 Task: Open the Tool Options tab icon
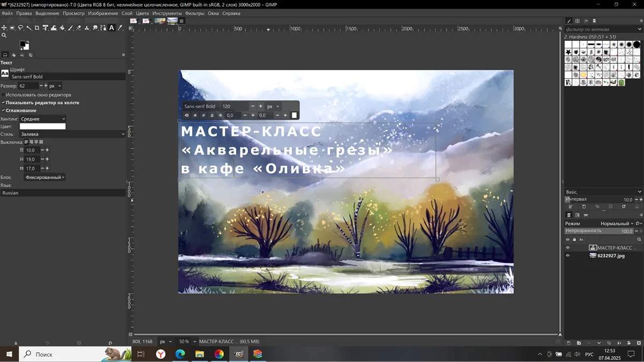5,55
